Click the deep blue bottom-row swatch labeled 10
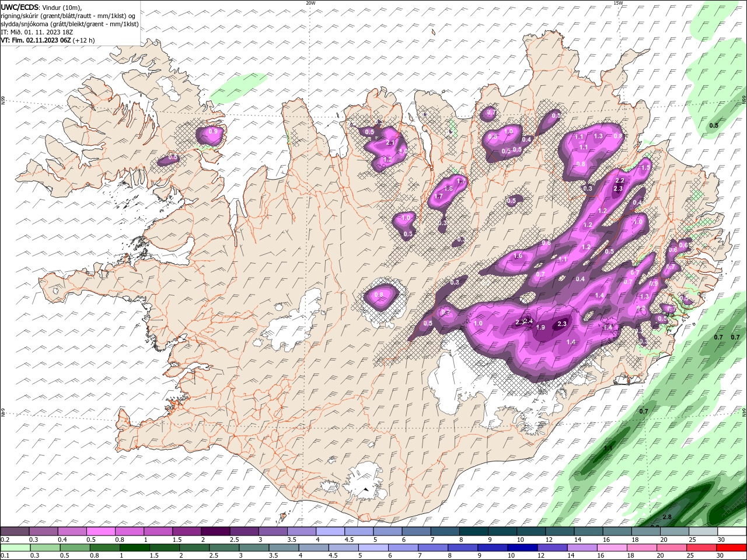This screenshot has height=560, width=747. [x=522, y=548]
